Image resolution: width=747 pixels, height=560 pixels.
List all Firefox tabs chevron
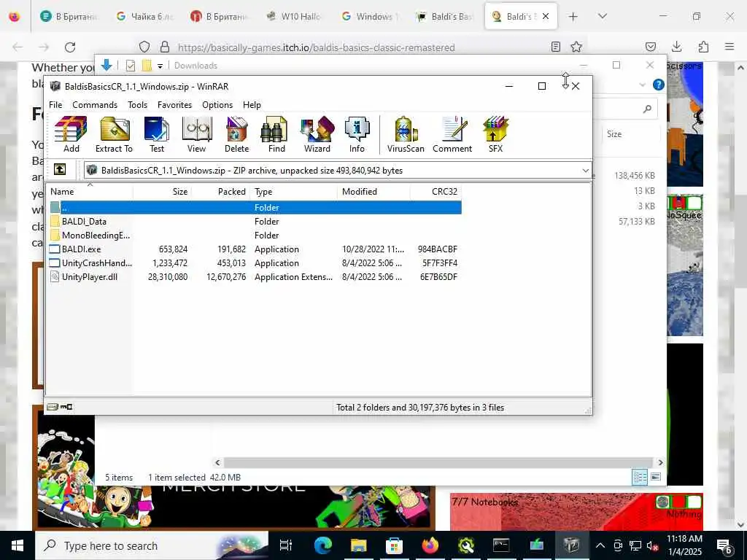point(603,16)
